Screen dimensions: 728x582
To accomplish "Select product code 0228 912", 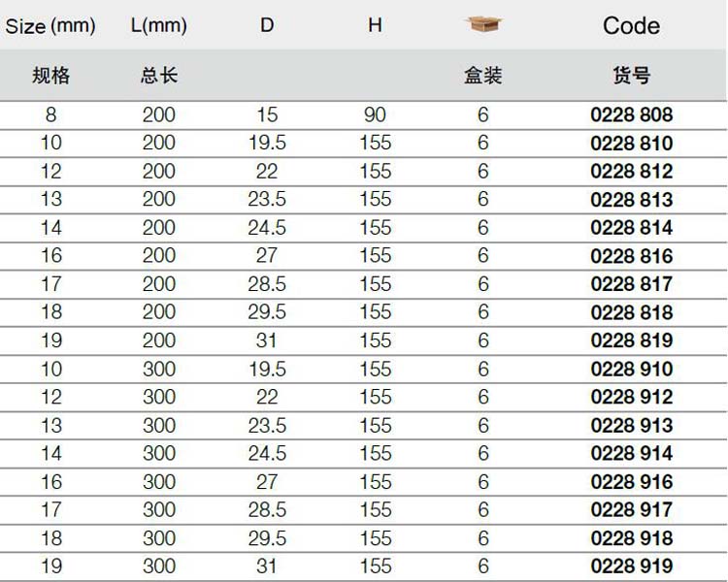I will click(631, 398).
